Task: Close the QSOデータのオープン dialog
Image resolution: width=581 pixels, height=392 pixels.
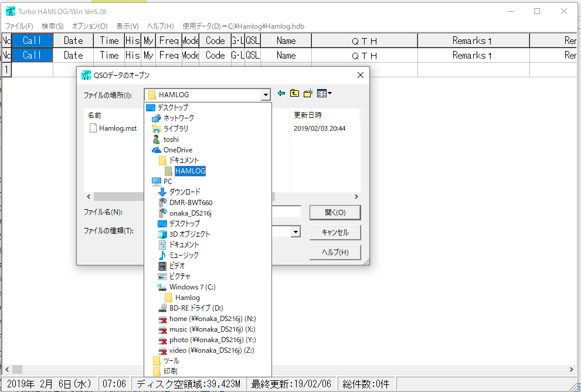Action: [360, 75]
